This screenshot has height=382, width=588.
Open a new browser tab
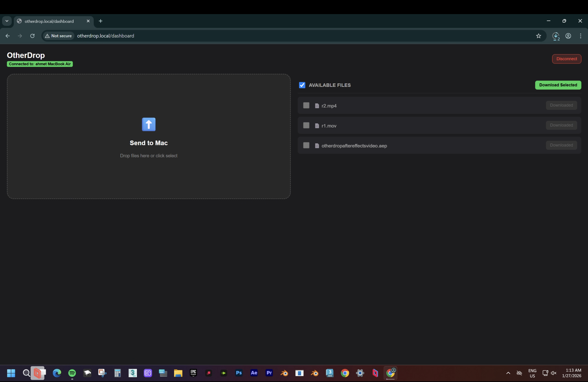pyautogui.click(x=101, y=21)
